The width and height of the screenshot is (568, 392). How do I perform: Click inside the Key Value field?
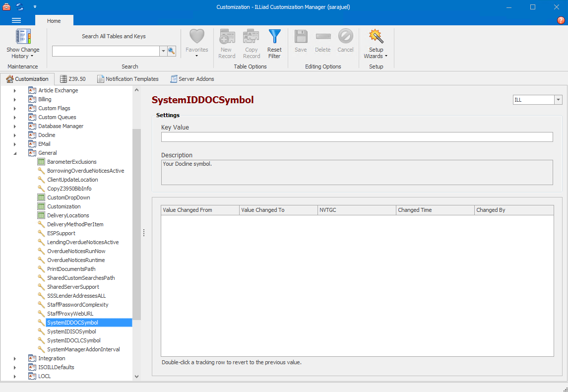356,137
